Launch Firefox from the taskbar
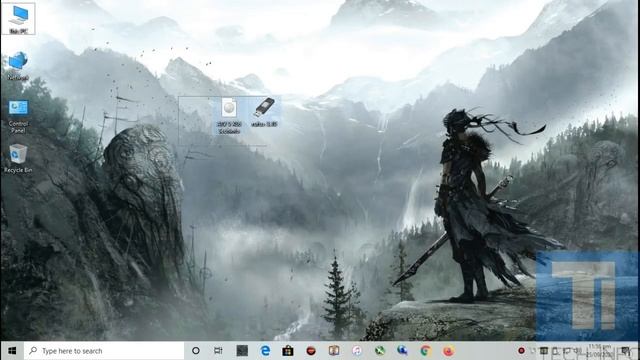This screenshot has height=360, width=640. (x=449, y=351)
